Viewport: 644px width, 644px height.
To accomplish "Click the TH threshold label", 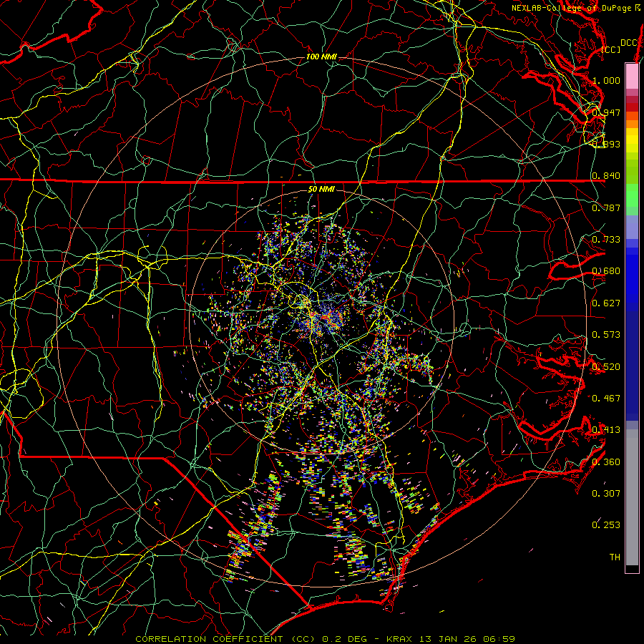I will point(615,557).
